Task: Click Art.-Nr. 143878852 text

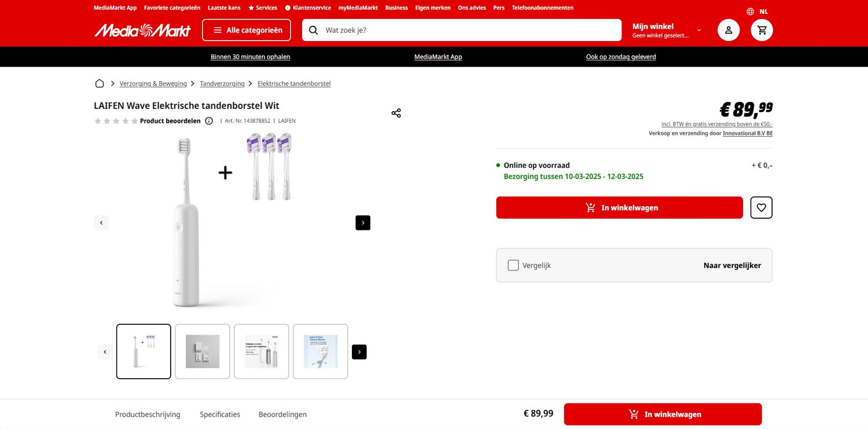Action: [x=248, y=121]
